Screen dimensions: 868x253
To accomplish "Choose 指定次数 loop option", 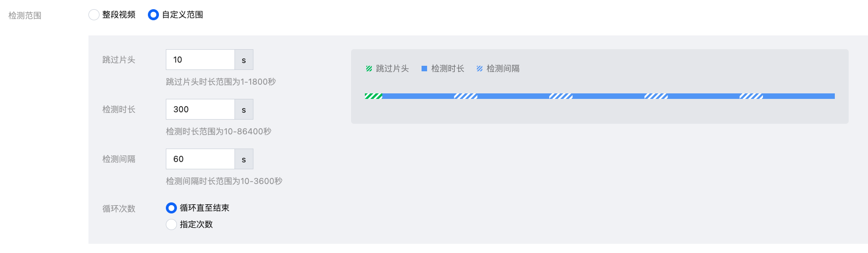I will pos(171,224).
